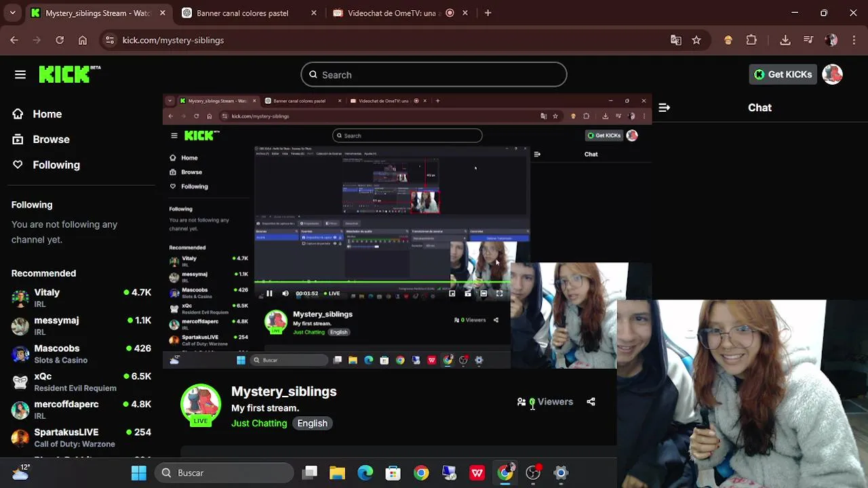Click the browser home button
Viewport: 868px width, 488px height.
[83, 40]
